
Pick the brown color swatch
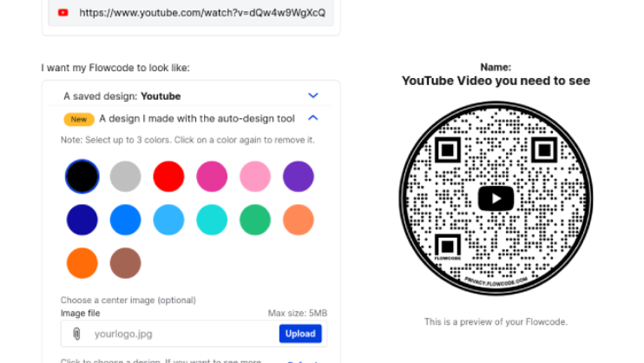[x=125, y=263]
